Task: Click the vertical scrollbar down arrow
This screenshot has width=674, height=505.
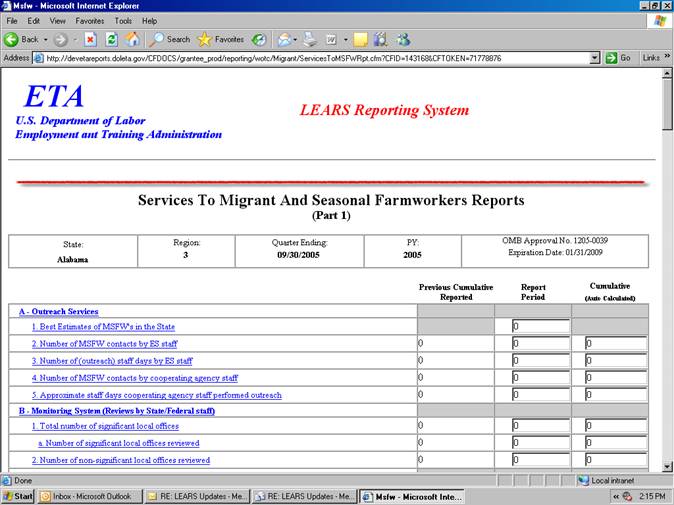Action: [x=667, y=465]
